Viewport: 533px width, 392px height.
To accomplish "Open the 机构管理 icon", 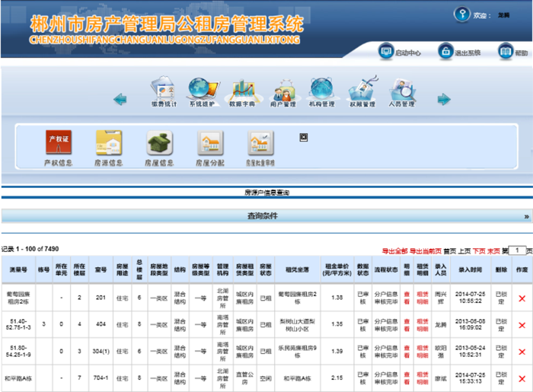I will [x=322, y=89].
